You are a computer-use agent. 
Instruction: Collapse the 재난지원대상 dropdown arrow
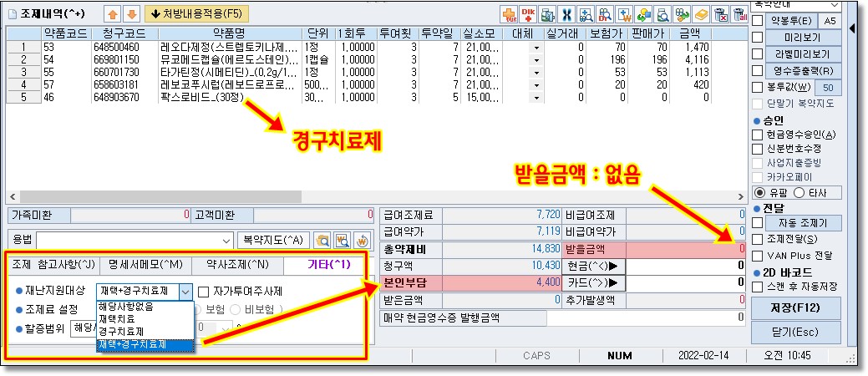tap(185, 291)
